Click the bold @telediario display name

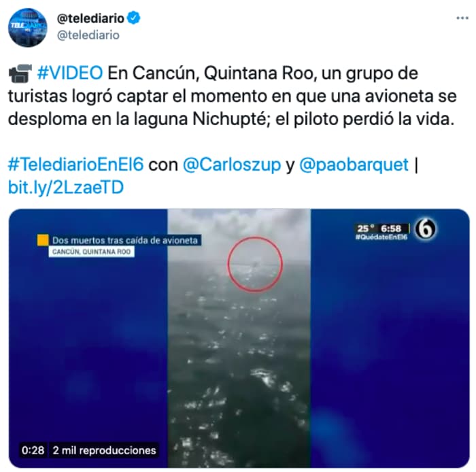pos(90,18)
